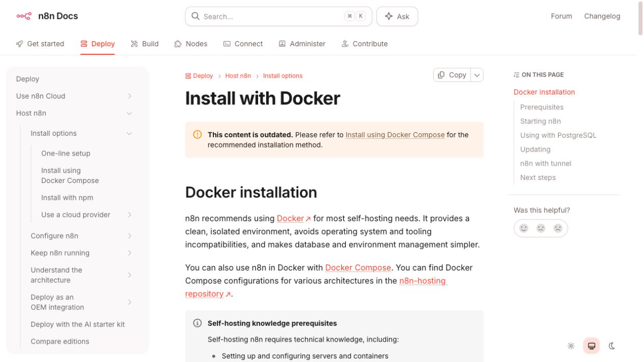Click the terminal icon beside Connect
Viewport: 644px width, 362px height.
tap(227, 44)
